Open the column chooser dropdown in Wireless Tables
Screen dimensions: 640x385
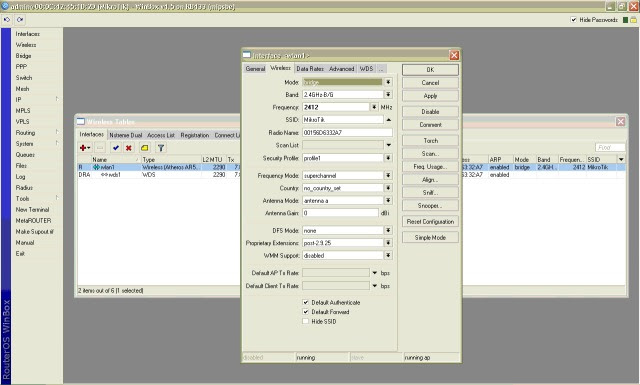pos(621,159)
